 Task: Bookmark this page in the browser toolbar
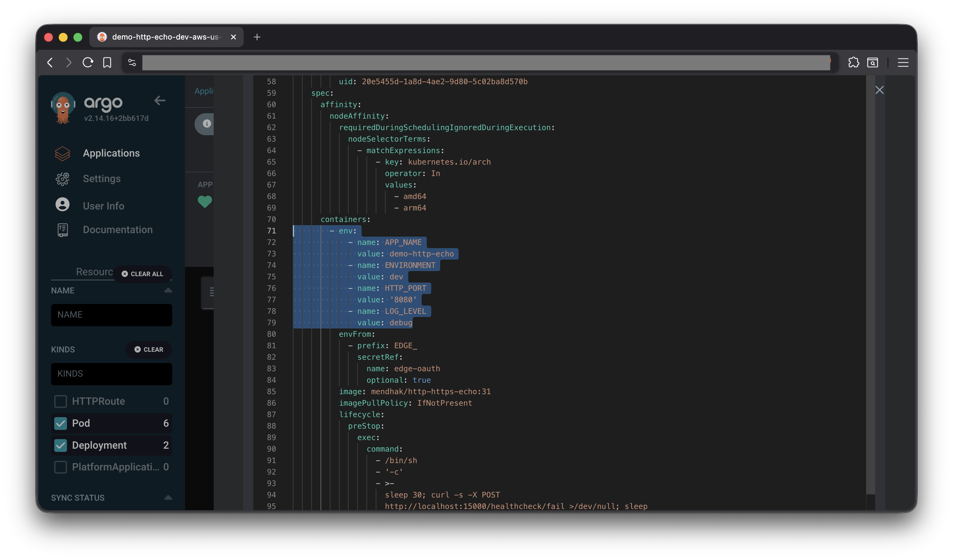coord(107,63)
